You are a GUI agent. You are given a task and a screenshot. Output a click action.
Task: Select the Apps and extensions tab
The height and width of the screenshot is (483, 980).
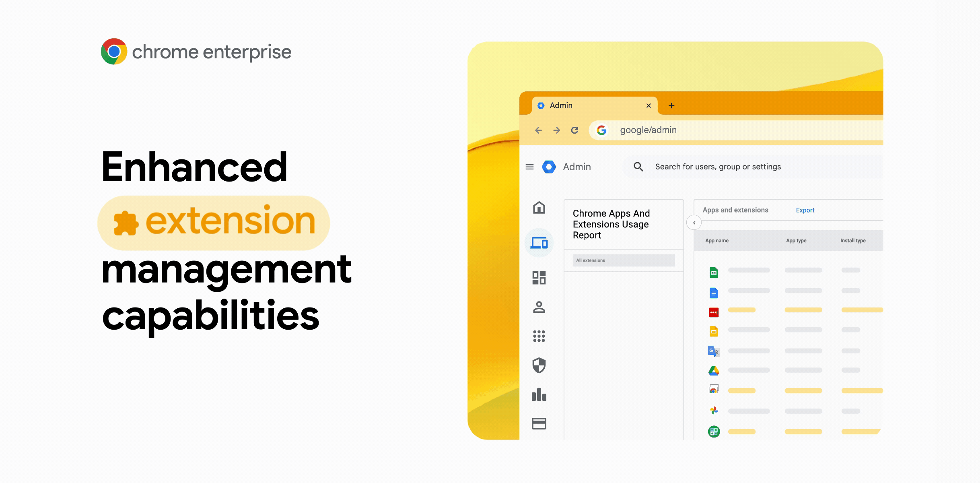735,210
